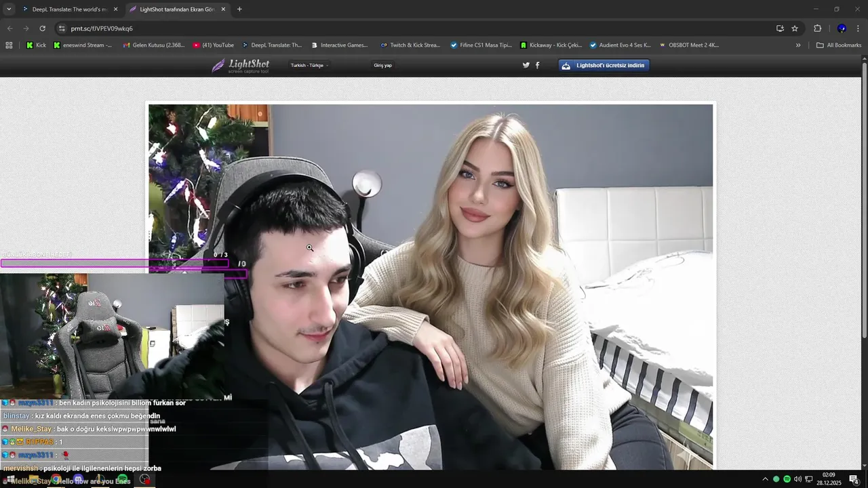
Task: Open Twitch & Kick Stream bookmark
Action: pos(410,45)
